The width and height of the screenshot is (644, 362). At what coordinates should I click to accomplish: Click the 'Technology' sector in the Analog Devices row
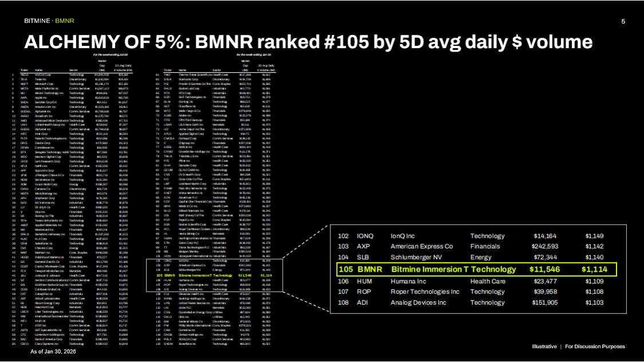[487, 302]
